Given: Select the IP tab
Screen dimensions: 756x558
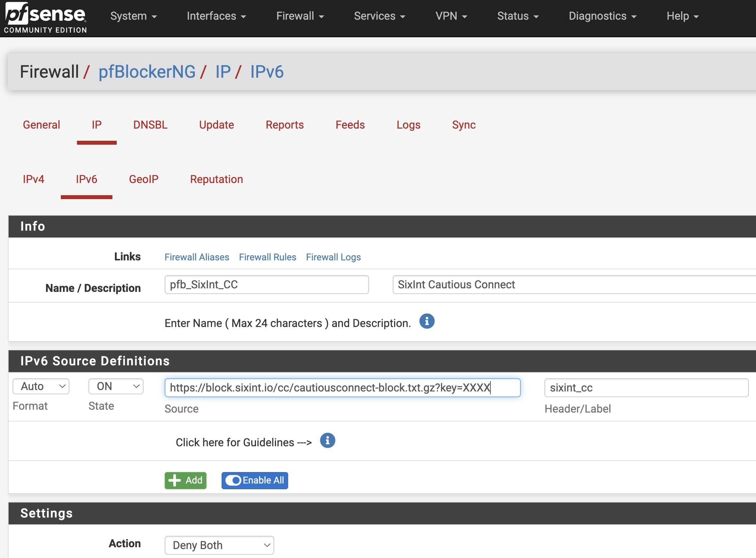Looking at the screenshot, I should 97,125.
